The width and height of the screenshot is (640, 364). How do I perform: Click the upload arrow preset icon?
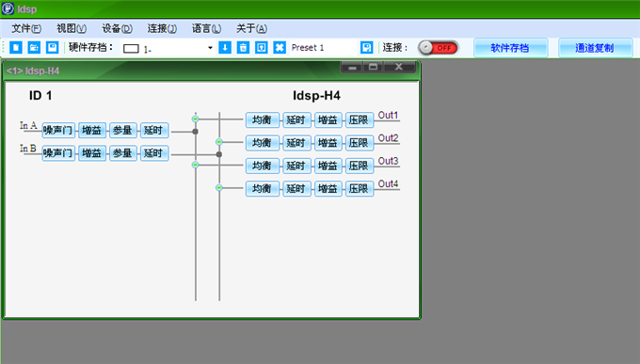[262, 48]
